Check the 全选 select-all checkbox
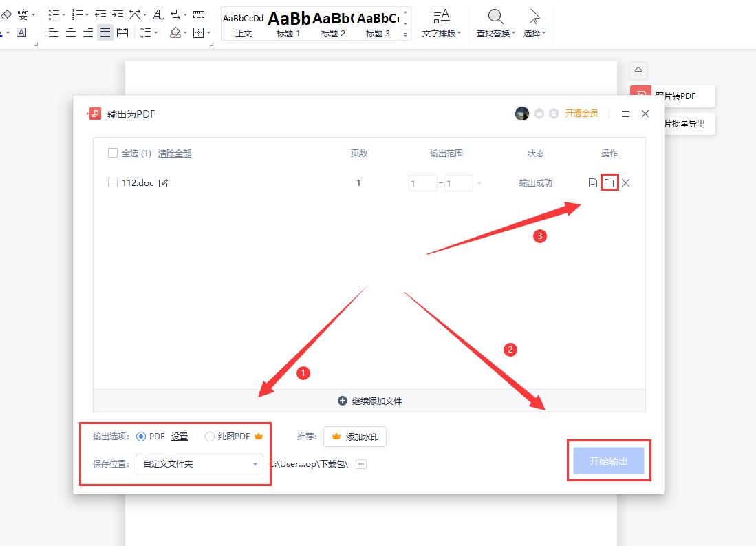Image resolution: width=756 pixels, height=546 pixels. click(113, 153)
